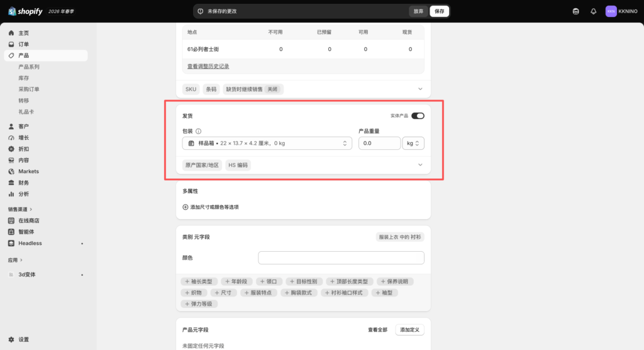The width and height of the screenshot is (644, 350).
Task: Click the KKN account avatar
Action: click(x=611, y=11)
